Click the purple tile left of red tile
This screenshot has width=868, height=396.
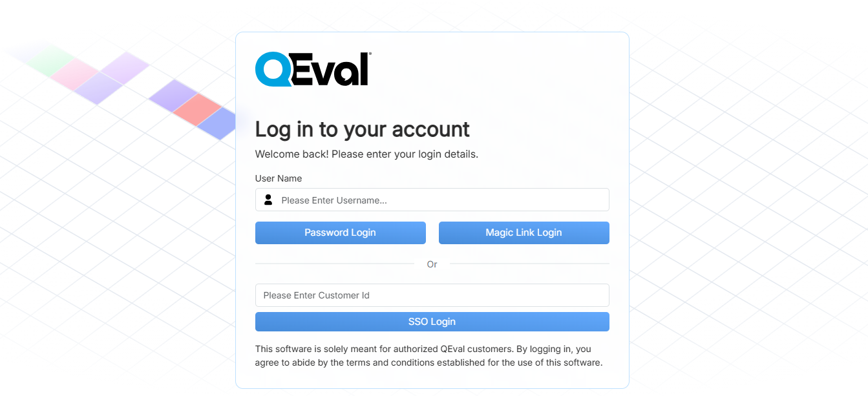[173, 94]
